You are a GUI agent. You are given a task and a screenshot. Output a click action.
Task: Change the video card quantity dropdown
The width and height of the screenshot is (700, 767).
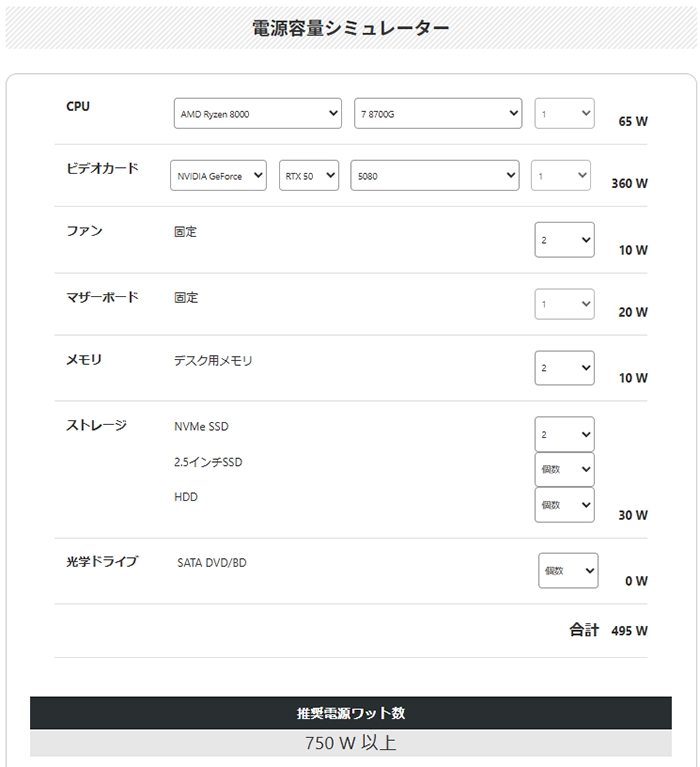click(560, 176)
